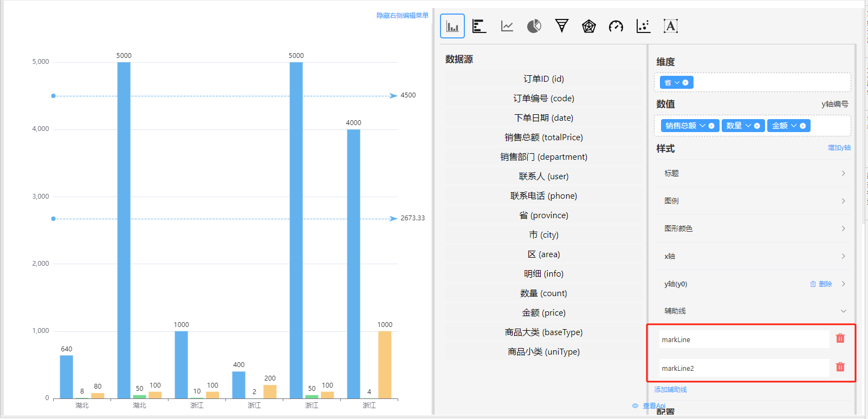
Task: Select the text box component icon
Action: coord(671,26)
